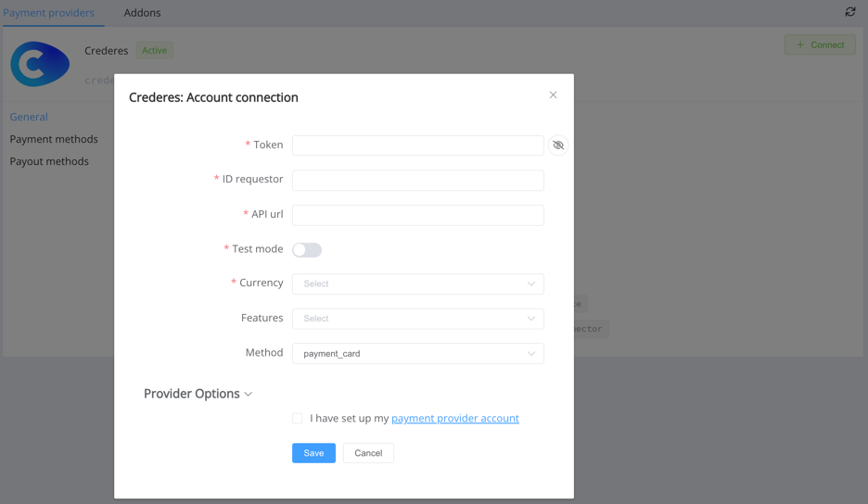The image size is (868, 504).
Task: Click the Currency dropdown arrow
Action: point(531,284)
